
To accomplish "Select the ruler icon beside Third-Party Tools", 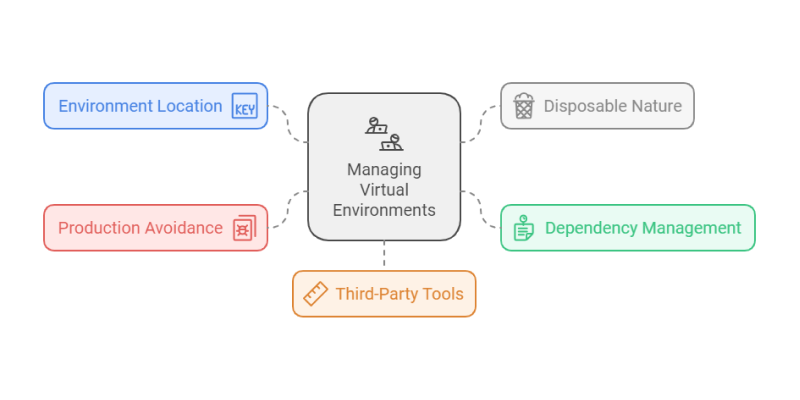I will tap(315, 294).
